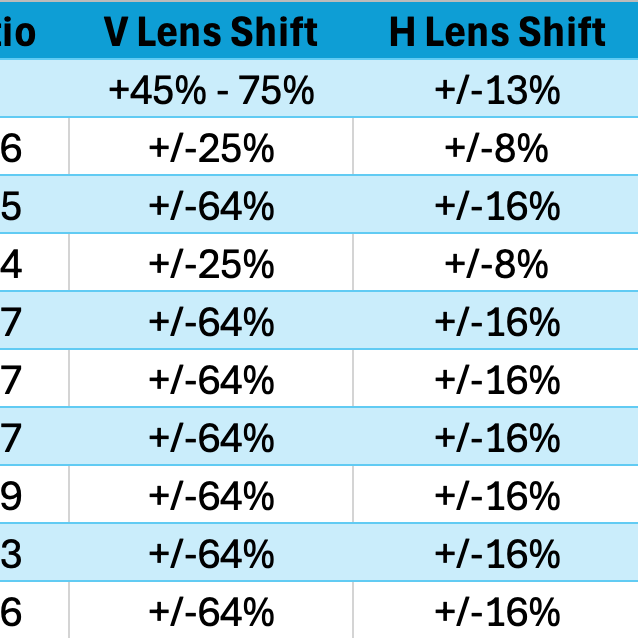Click "+/-16%" in the row ending in 9
Image resolution: width=638 pixels, height=638 pixels.
coord(497,495)
